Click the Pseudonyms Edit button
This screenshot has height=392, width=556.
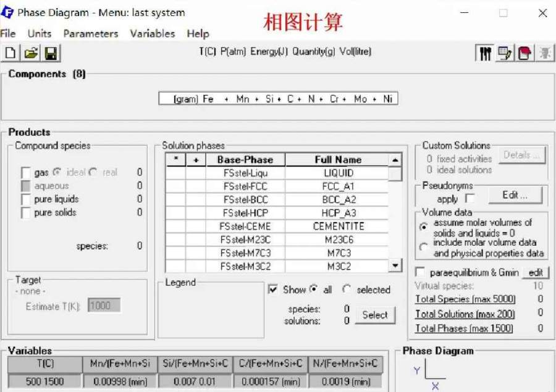515,195
